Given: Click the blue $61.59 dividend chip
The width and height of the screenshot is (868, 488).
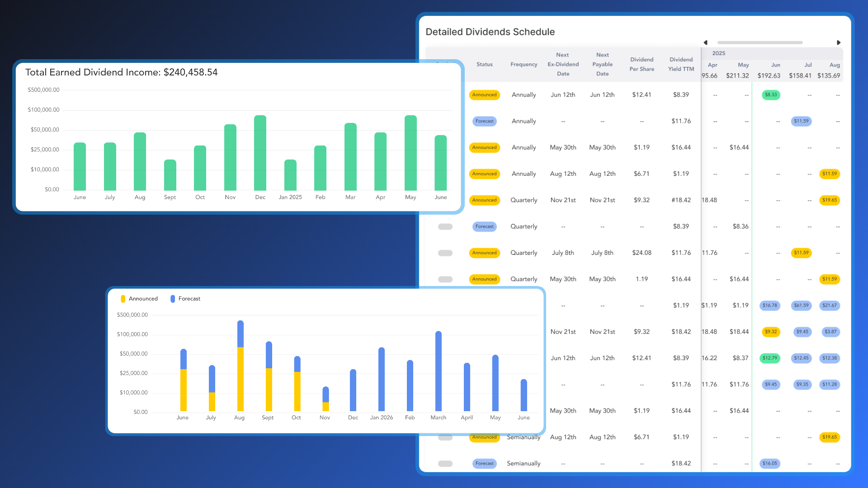Looking at the screenshot, I should 801,305.
